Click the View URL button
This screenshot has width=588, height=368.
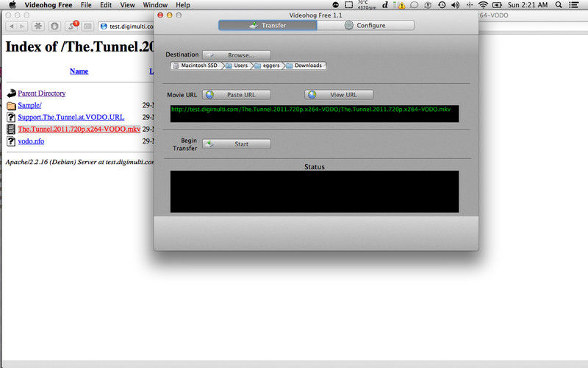[339, 95]
